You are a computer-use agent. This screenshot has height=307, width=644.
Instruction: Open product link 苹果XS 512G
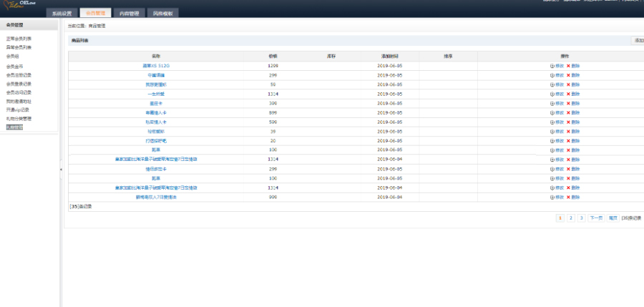155,66
